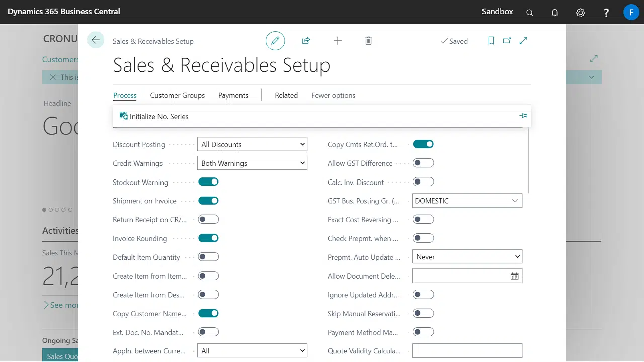Screen dimensions: 644x362
Task: Click the Quote Validity Calculation input field
Action: click(x=467, y=351)
